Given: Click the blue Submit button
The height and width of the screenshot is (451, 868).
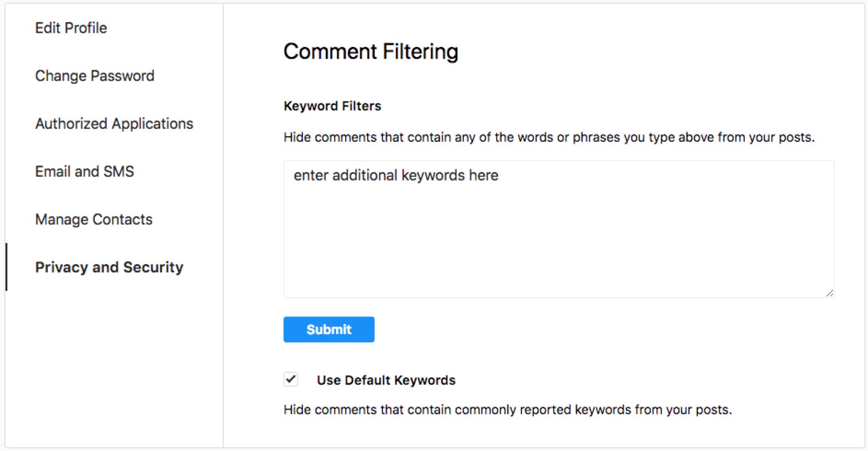Looking at the screenshot, I should tap(329, 330).
